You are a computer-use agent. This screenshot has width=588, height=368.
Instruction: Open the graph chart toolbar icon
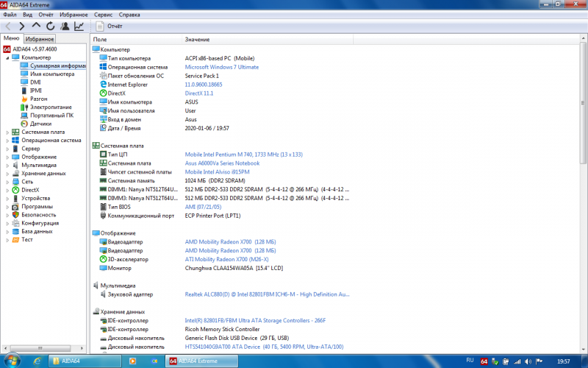[79, 26]
